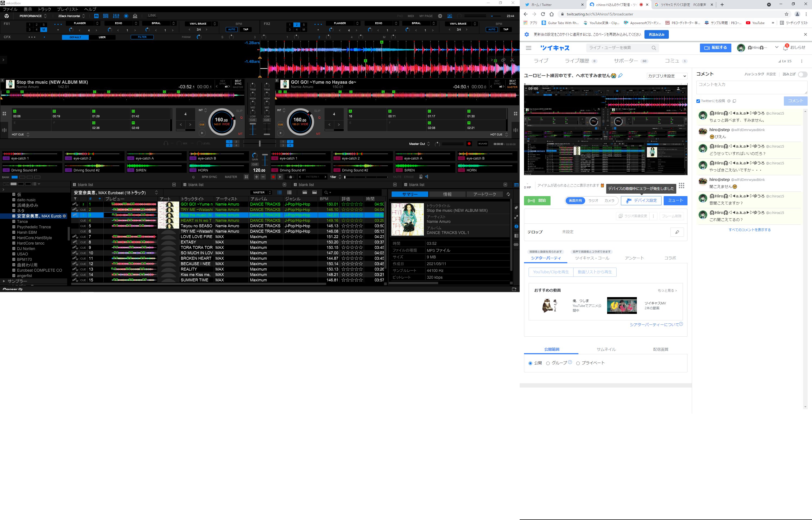The width and height of the screenshot is (812, 520).
Task: Open the item grid dots icon in Twitcasting
Action: point(682,185)
